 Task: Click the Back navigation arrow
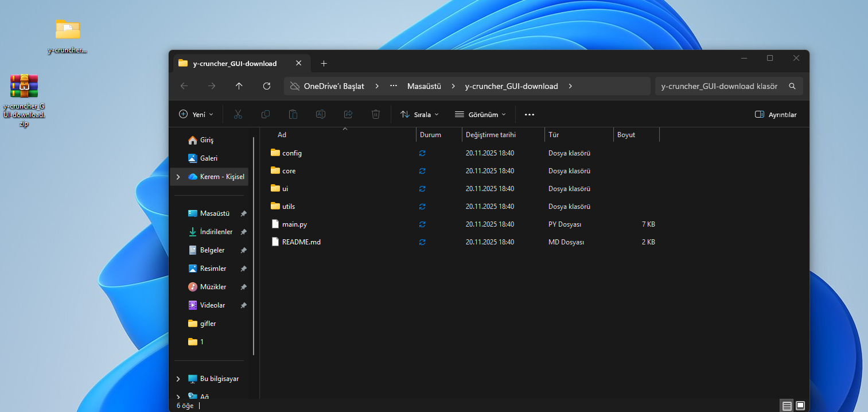[184, 86]
